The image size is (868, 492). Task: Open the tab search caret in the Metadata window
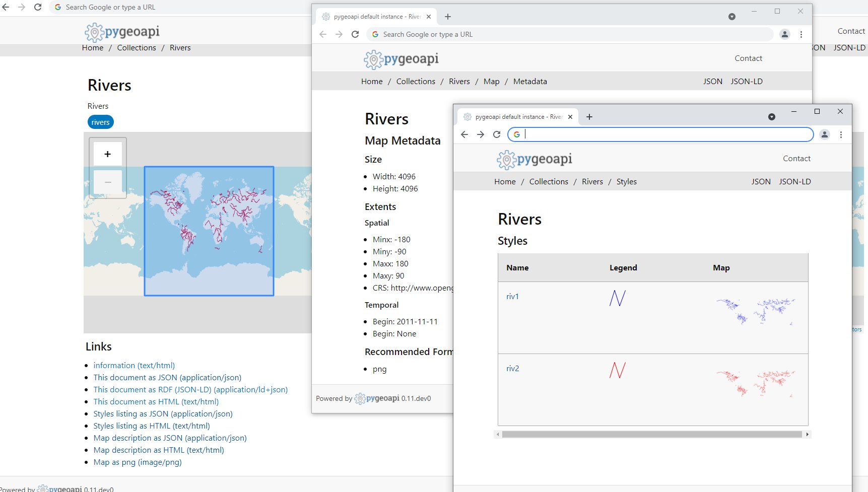(731, 16)
